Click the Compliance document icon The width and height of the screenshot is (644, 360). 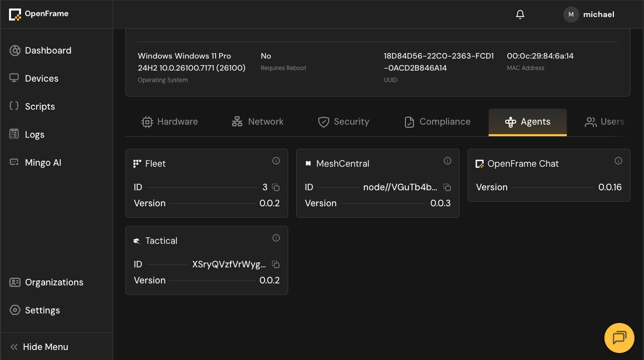[x=409, y=122]
